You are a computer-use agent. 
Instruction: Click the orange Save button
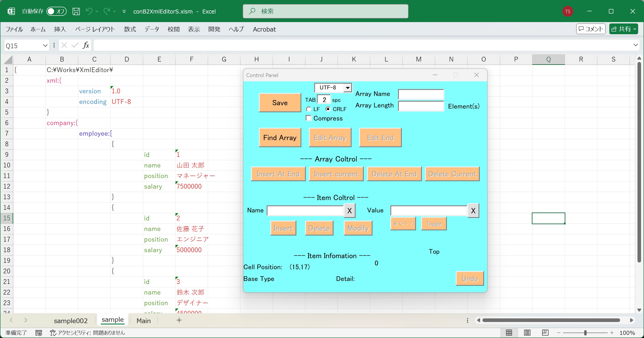[x=280, y=103]
